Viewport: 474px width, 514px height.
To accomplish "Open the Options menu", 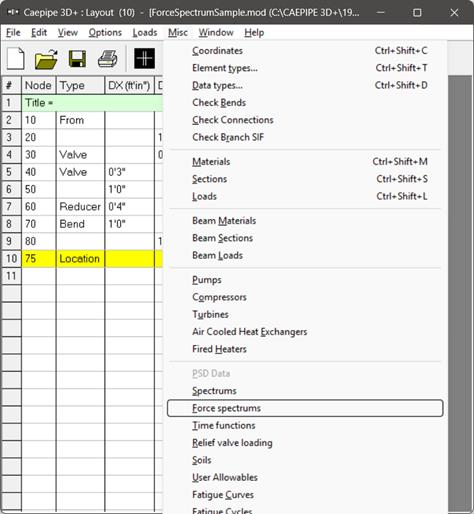I will [105, 33].
